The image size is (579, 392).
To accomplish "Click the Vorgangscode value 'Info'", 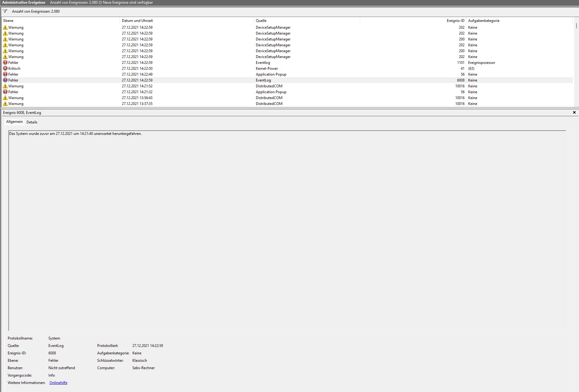I will tap(52, 375).
